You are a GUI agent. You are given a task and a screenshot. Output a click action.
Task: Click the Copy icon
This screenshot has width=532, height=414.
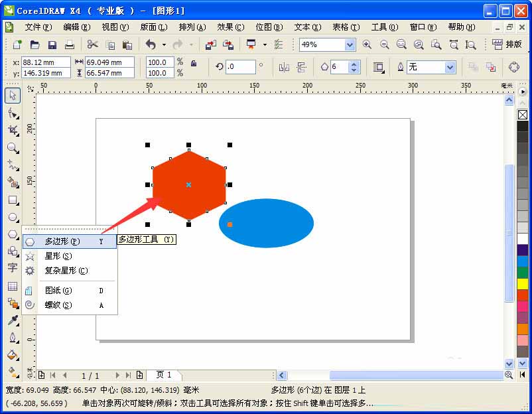110,44
